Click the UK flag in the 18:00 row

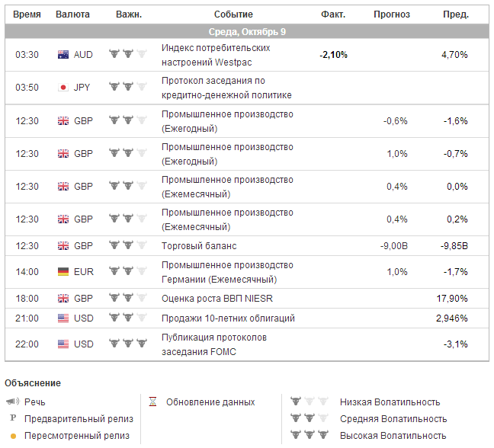(x=63, y=299)
